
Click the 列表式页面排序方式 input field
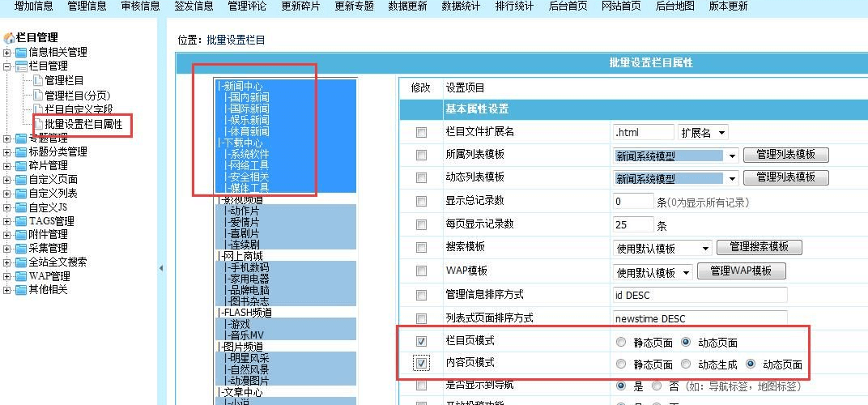tap(700, 318)
